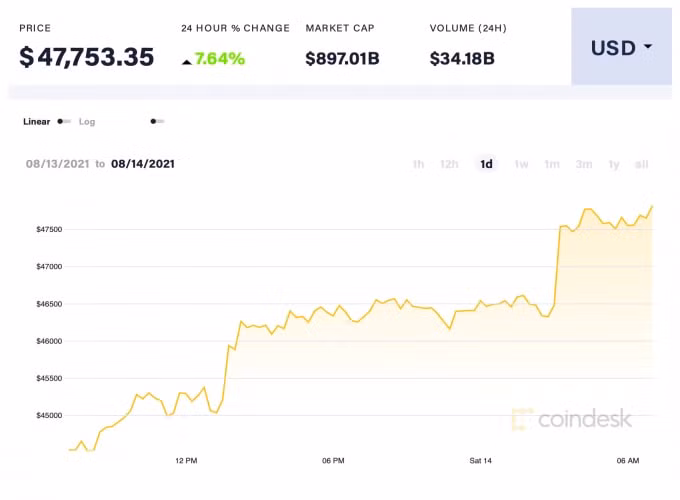Toggle the Linear/Log scale switch

pos(64,121)
